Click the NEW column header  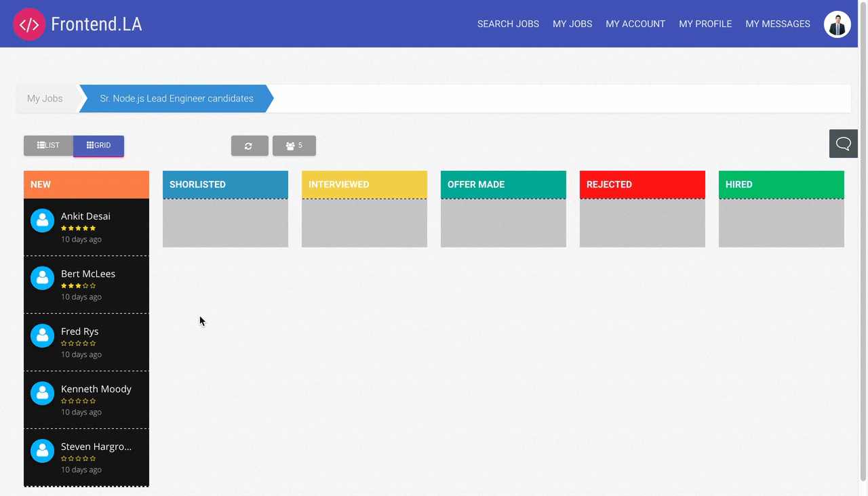point(86,184)
